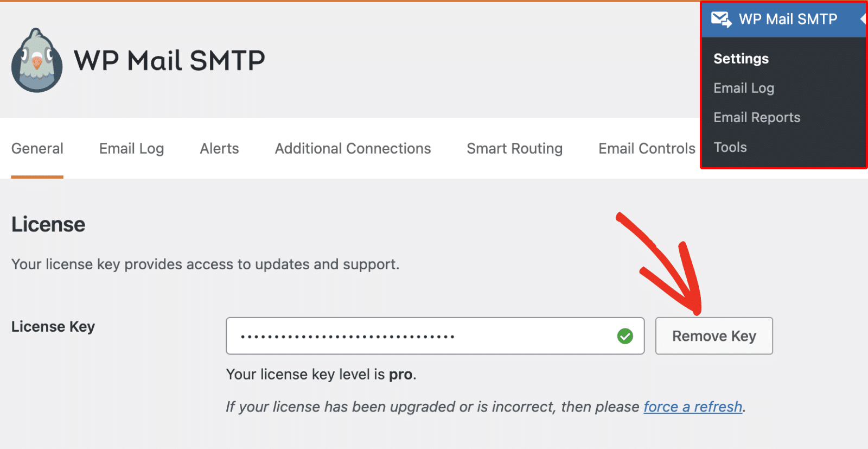The height and width of the screenshot is (449, 868).
Task: Select Email Reports in sidebar menu
Action: coord(757,117)
